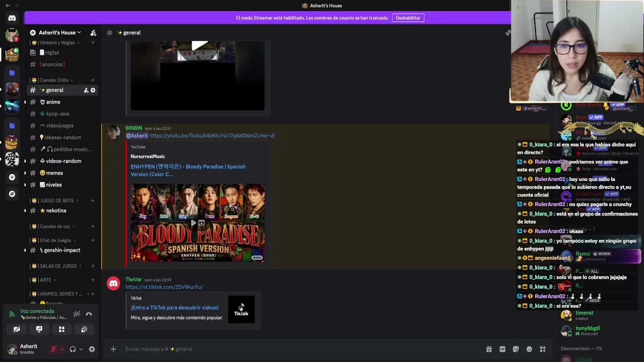Open the sticker picker

point(516,349)
